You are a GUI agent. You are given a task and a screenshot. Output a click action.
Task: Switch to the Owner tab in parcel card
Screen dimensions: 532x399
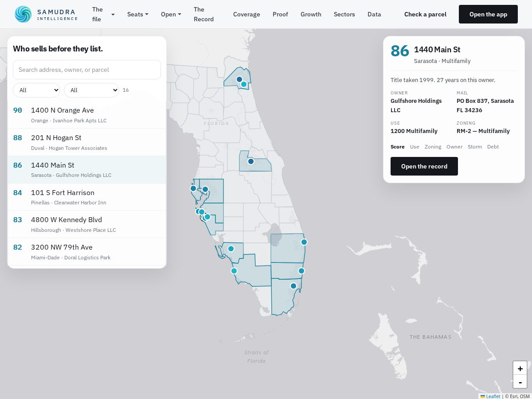pos(454,147)
